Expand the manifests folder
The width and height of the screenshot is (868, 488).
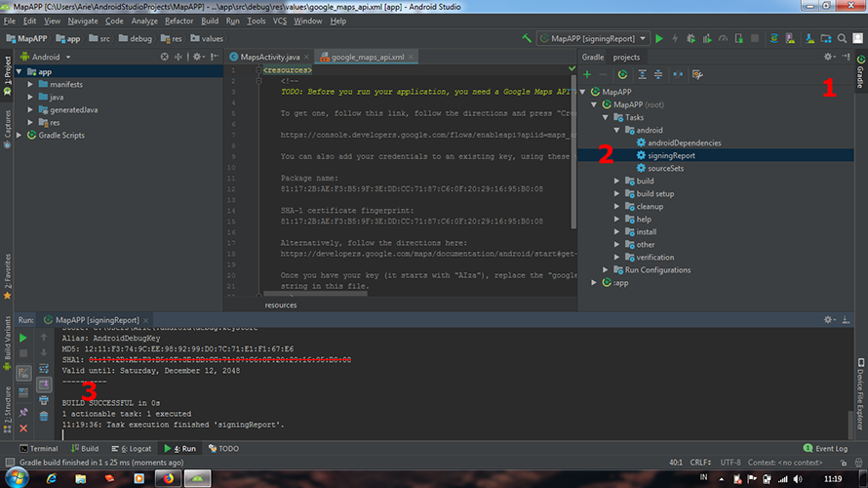[x=30, y=84]
